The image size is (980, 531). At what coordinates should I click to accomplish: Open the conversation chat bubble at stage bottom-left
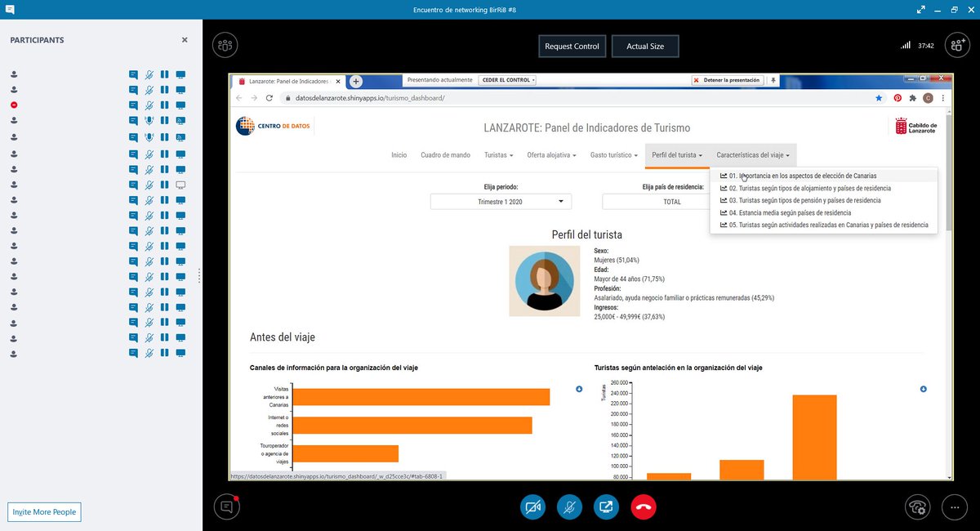[226, 506]
